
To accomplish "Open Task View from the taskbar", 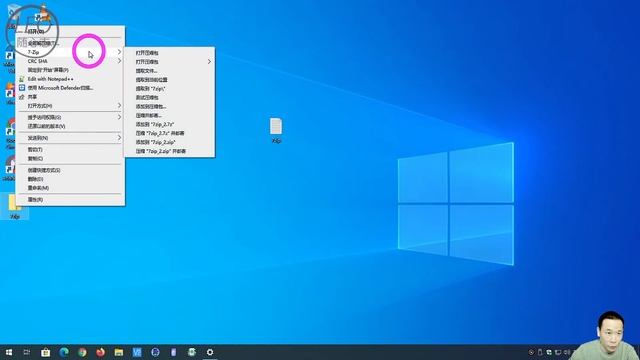I will click(x=27, y=352).
